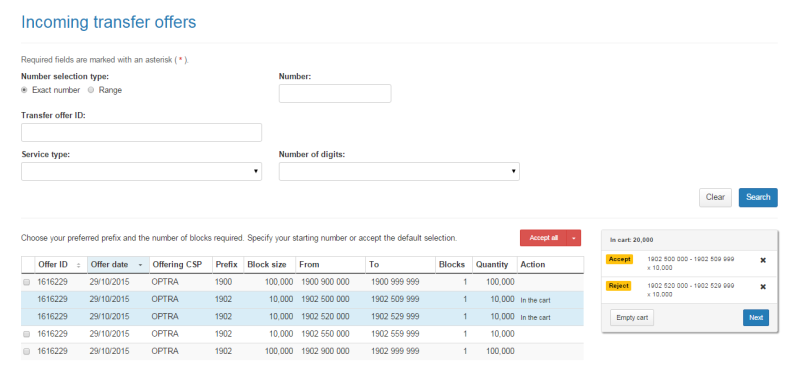Open the Number of digits dropdown

[399, 171]
